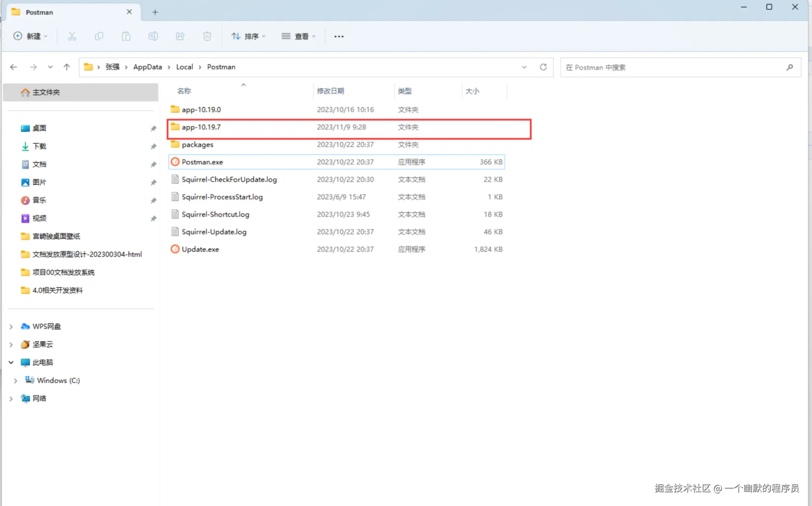This screenshot has width=812, height=506.
Task: Click the Delete trash can icon
Action: coord(207,36)
